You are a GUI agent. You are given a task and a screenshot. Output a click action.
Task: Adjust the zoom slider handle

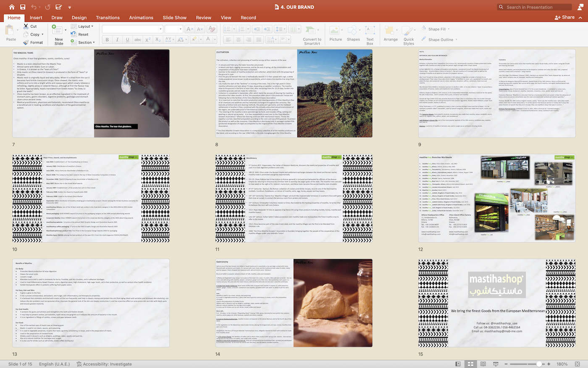pos(539,364)
